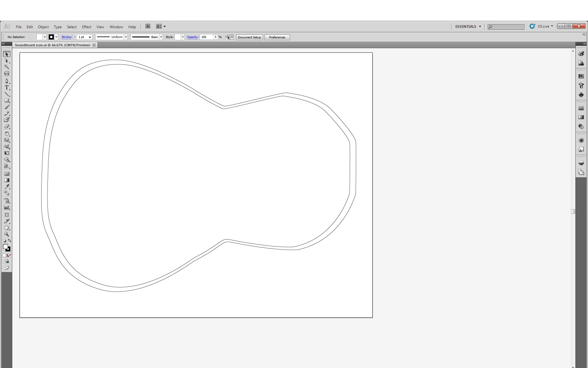The width and height of the screenshot is (588, 368).
Task: Toggle the drawing mode button
Action: (x=7, y=261)
